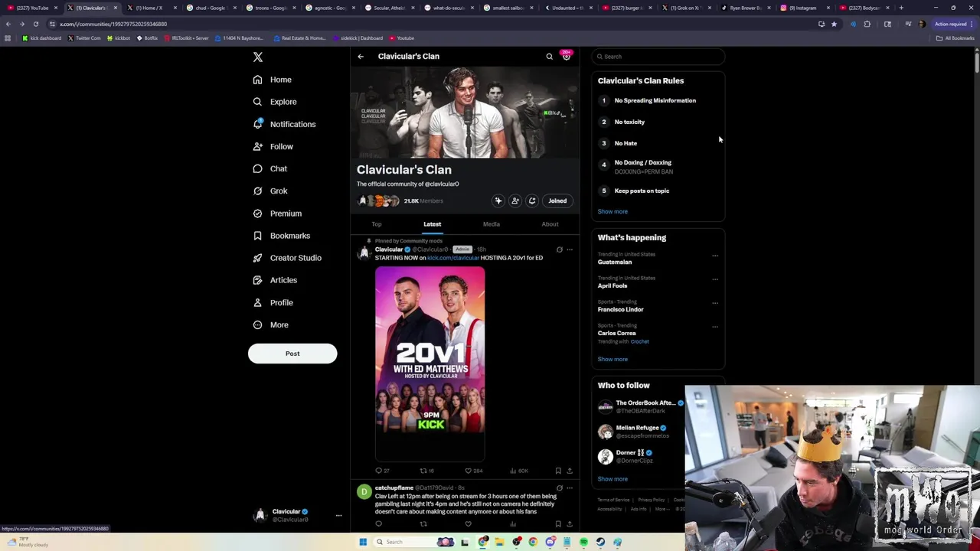This screenshot has width=980, height=551.
Task: Open account options ellipsis beside Clavicular
Action: pos(338,515)
